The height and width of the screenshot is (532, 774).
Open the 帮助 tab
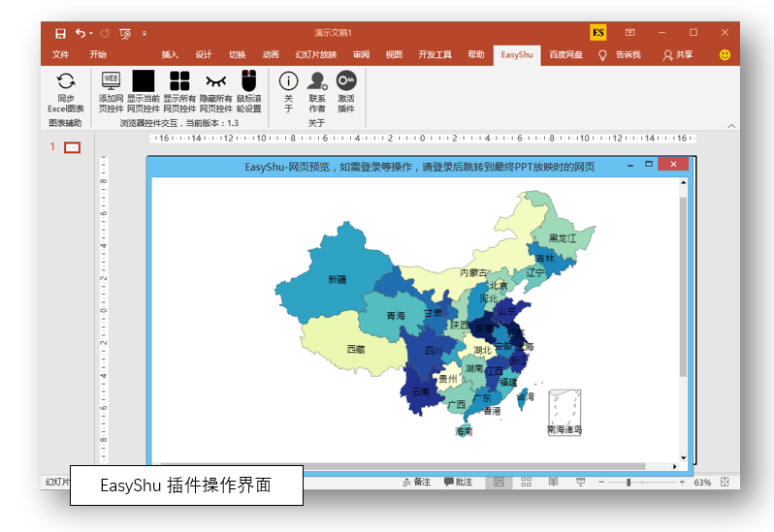(476, 54)
